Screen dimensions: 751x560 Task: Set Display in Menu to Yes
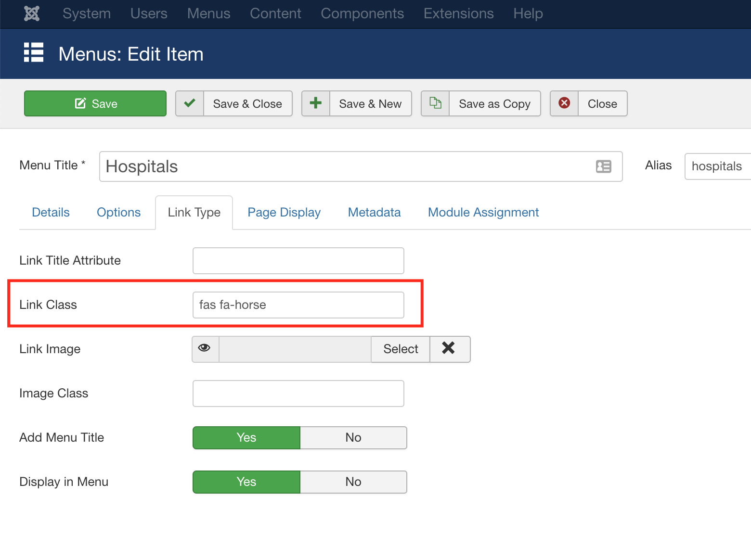pos(246,482)
